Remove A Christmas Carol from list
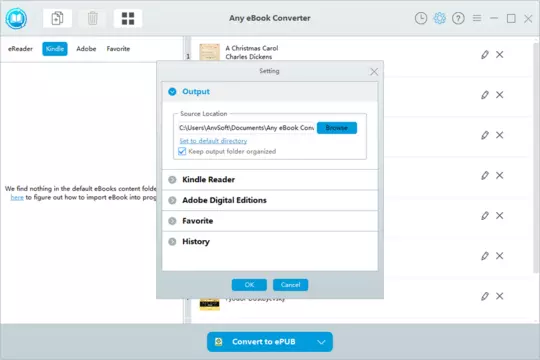The width and height of the screenshot is (540, 360). coord(500,54)
